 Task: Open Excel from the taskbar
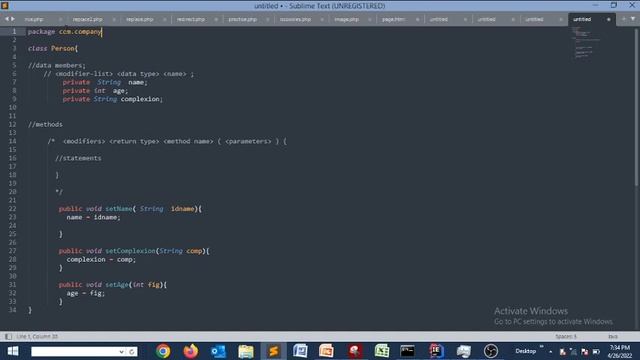(382, 351)
